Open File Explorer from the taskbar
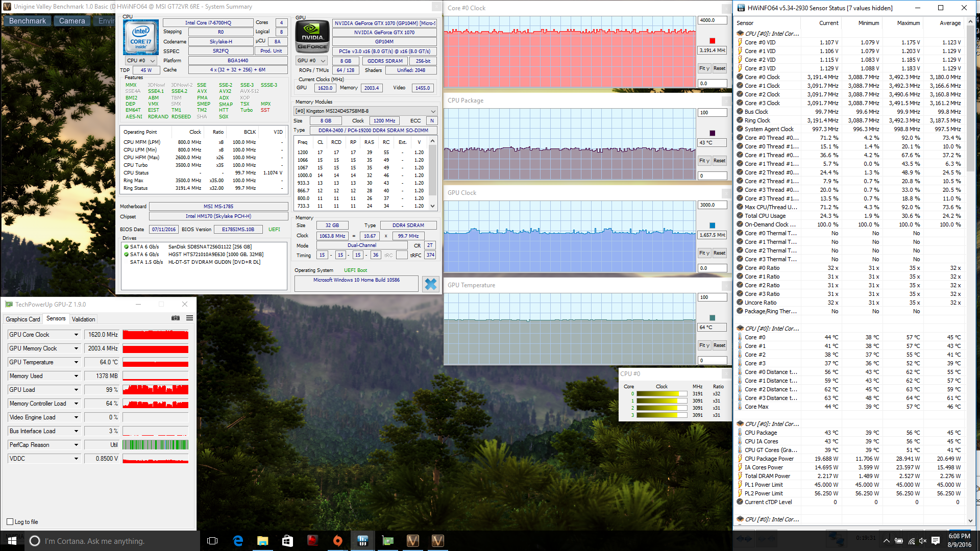The height and width of the screenshot is (551, 980). 262,541
